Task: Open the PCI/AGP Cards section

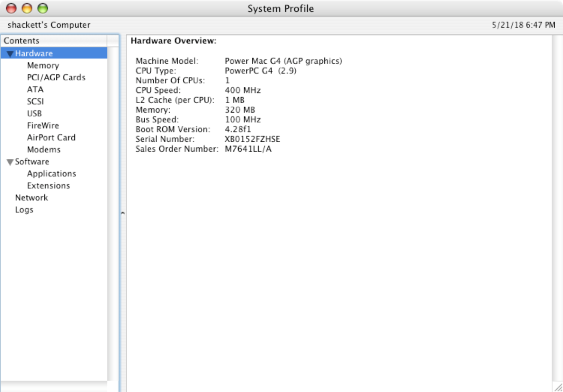Action: pos(56,77)
